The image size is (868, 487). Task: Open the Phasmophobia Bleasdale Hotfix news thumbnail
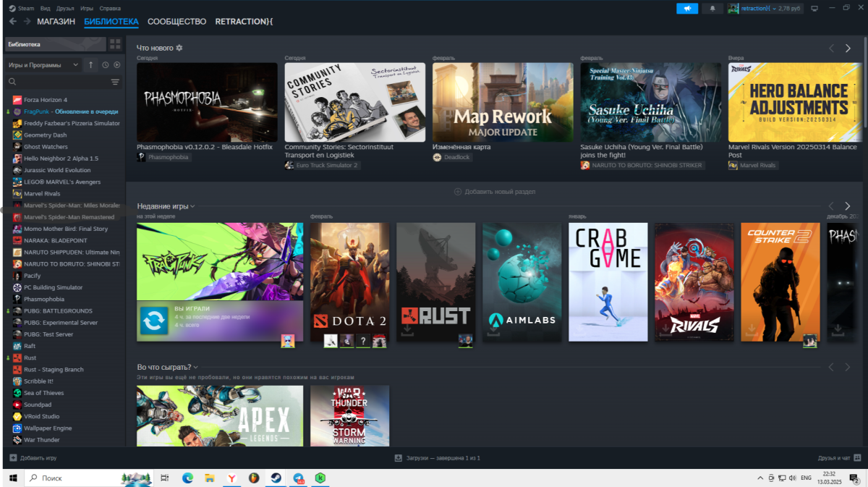[x=207, y=102]
